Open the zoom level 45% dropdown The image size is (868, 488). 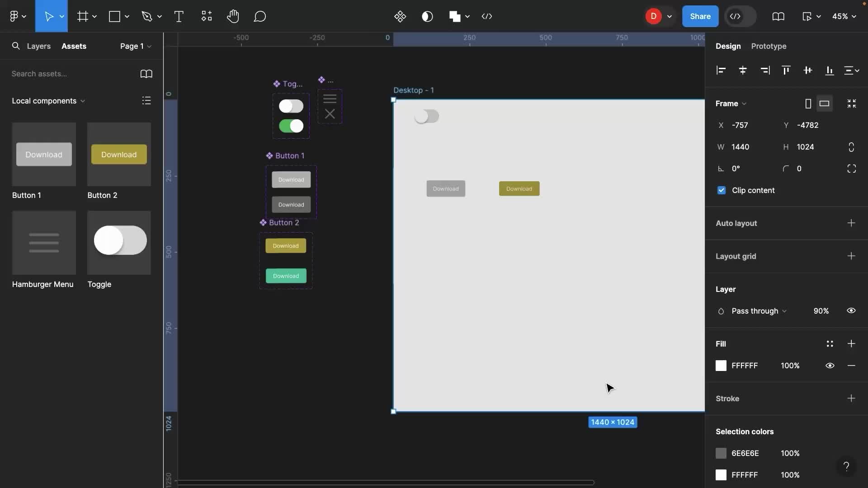click(x=844, y=16)
